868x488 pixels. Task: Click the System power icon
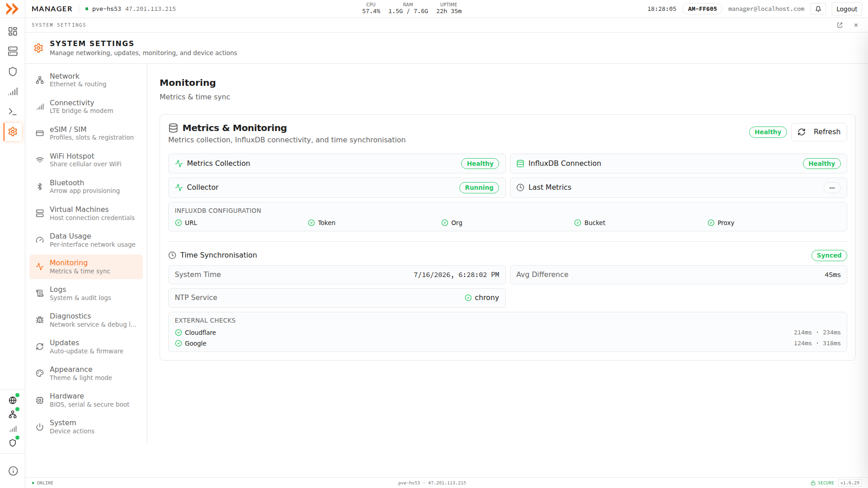pos(40,427)
